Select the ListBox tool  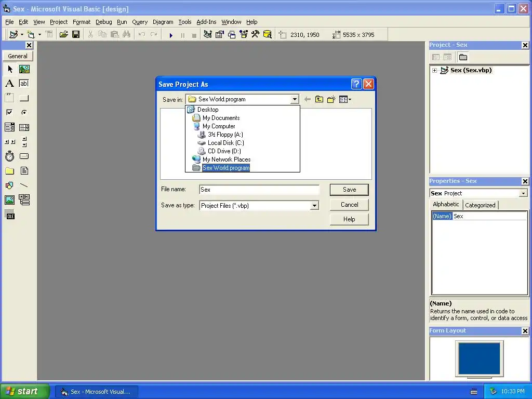[x=24, y=127]
